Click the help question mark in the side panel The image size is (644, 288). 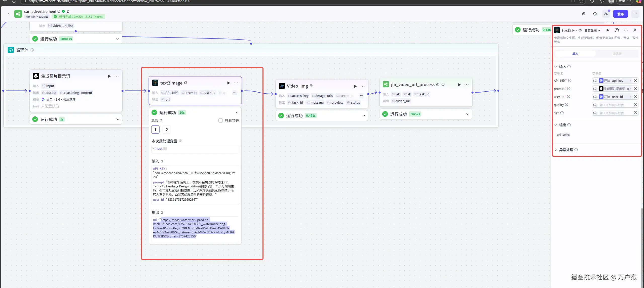click(617, 30)
